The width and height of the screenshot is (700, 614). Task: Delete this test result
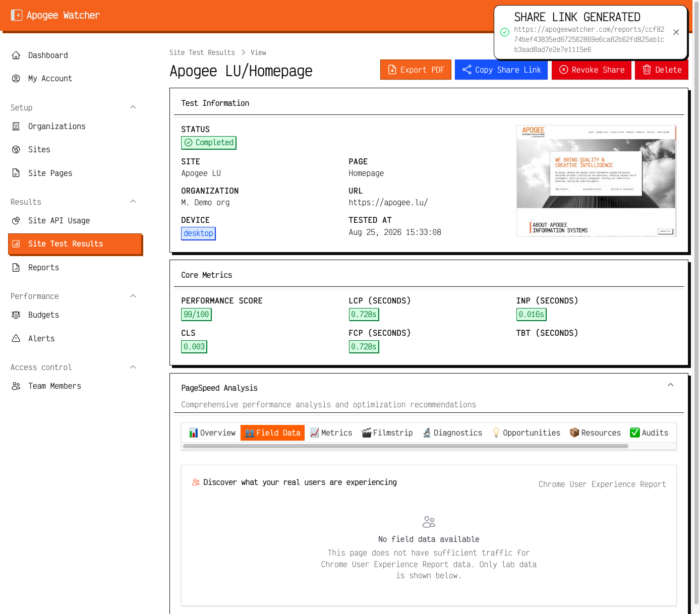[662, 70]
